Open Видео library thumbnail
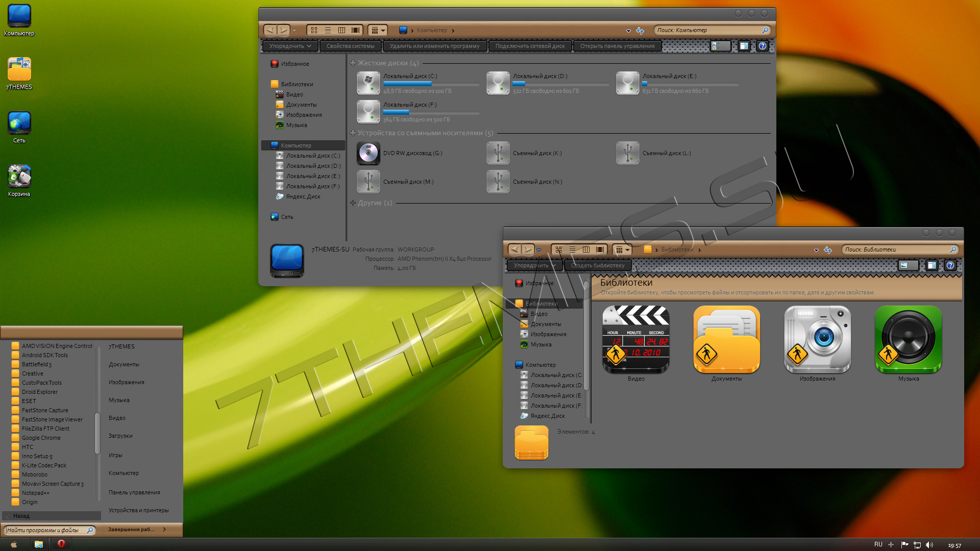 pos(636,339)
